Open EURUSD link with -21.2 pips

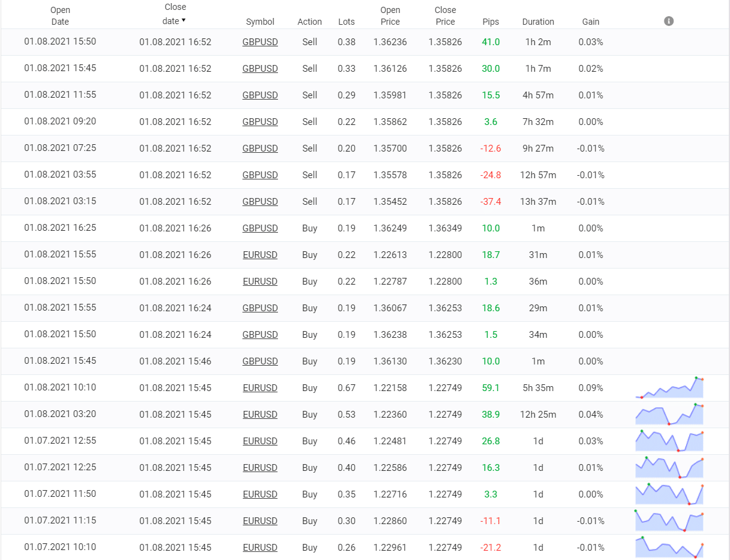pos(260,548)
